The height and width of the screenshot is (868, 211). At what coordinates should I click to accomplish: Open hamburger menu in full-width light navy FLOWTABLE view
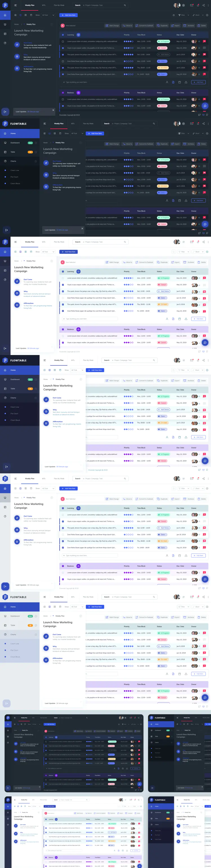tap(44, 360)
